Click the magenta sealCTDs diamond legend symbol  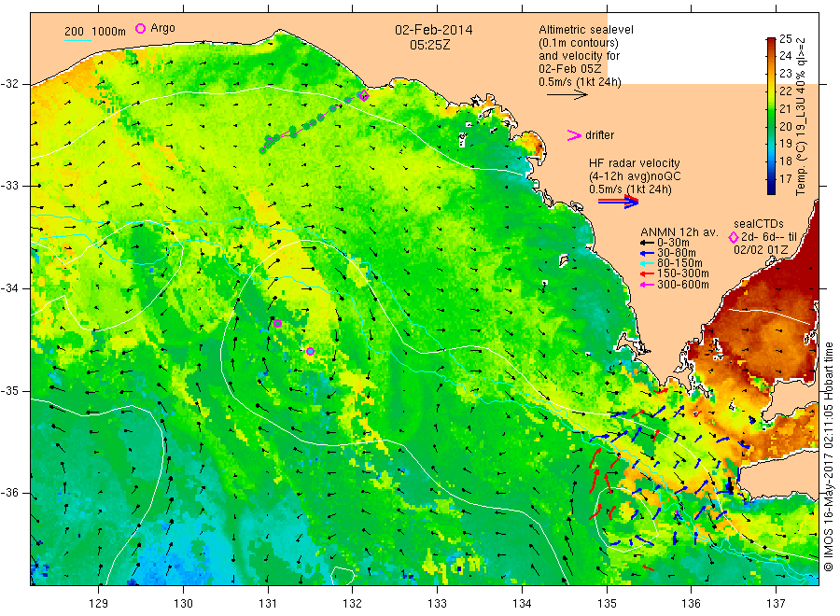[733, 237]
